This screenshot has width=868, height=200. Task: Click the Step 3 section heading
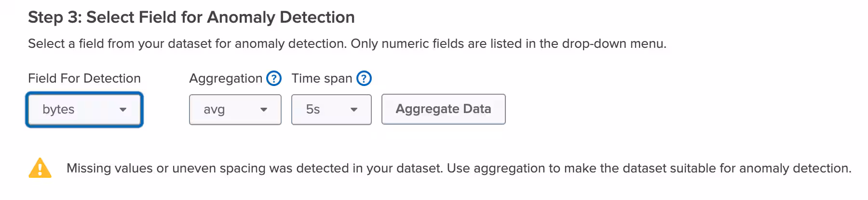191,17
